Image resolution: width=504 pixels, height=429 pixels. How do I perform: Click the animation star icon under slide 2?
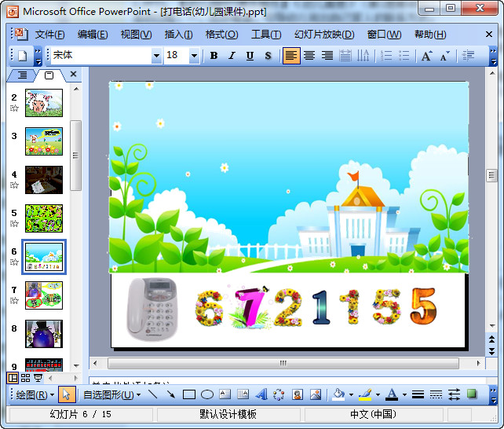tap(14, 108)
